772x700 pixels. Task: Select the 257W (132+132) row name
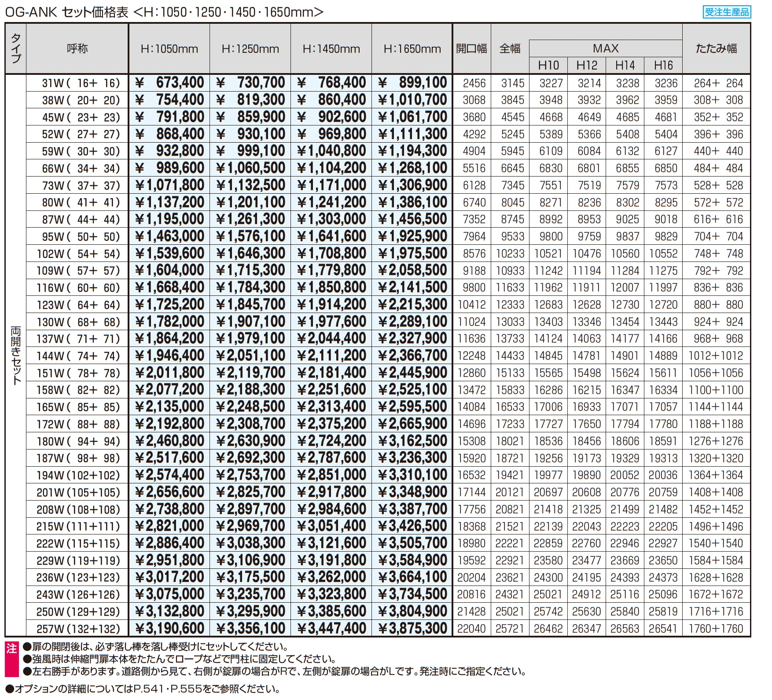click(78, 629)
